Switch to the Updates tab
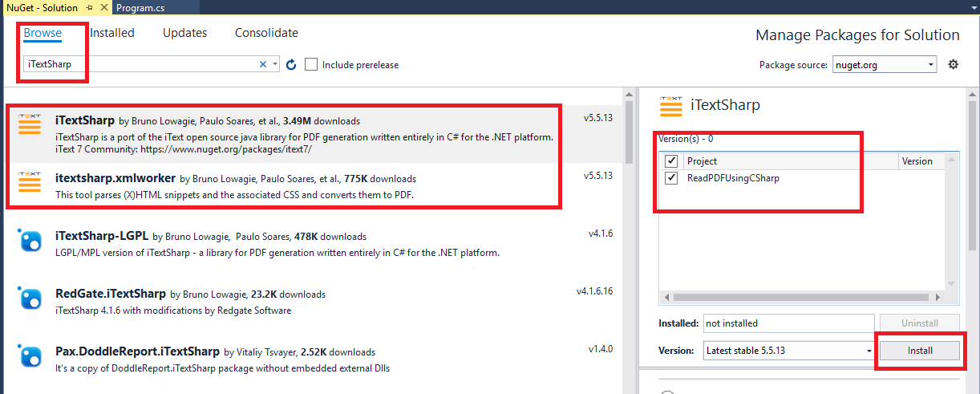 click(184, 33)
